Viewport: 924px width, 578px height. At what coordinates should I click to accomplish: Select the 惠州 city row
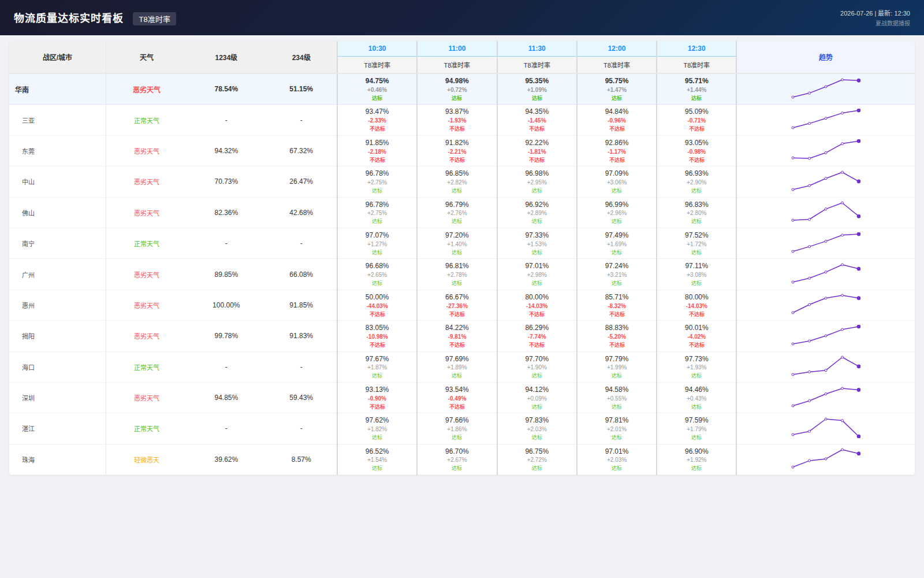pyautogui.click(x=462, y=305)
